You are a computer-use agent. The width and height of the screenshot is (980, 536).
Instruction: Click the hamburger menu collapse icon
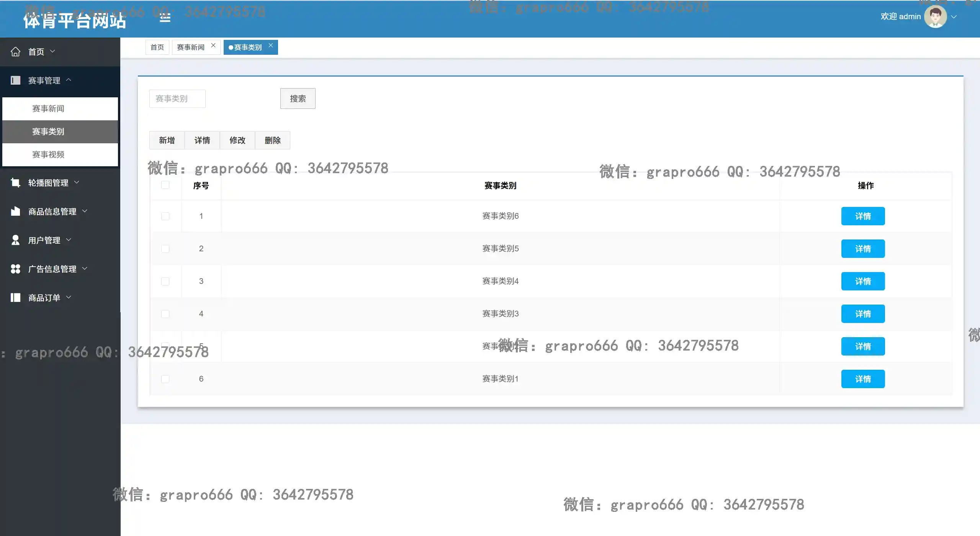tap(165, 18)
